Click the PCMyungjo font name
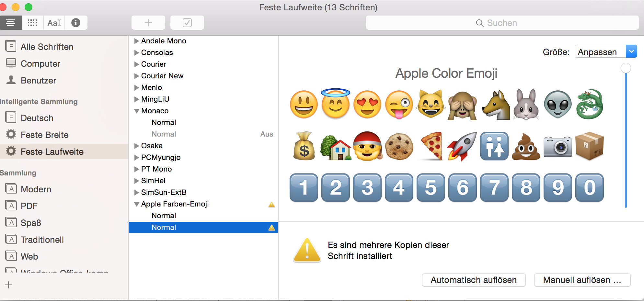644x301 pixels. tap(161, 158)
